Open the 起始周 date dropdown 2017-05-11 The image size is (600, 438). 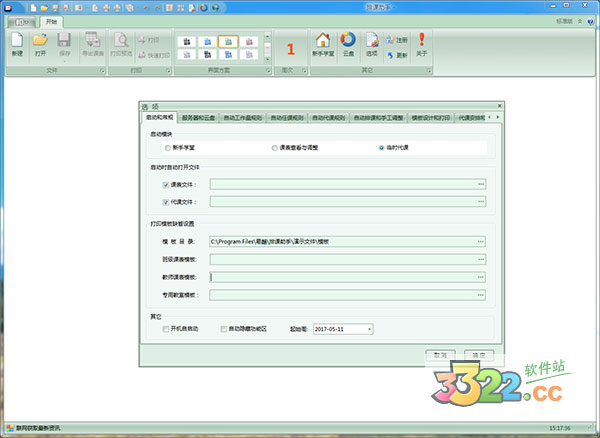pos(369,329)
